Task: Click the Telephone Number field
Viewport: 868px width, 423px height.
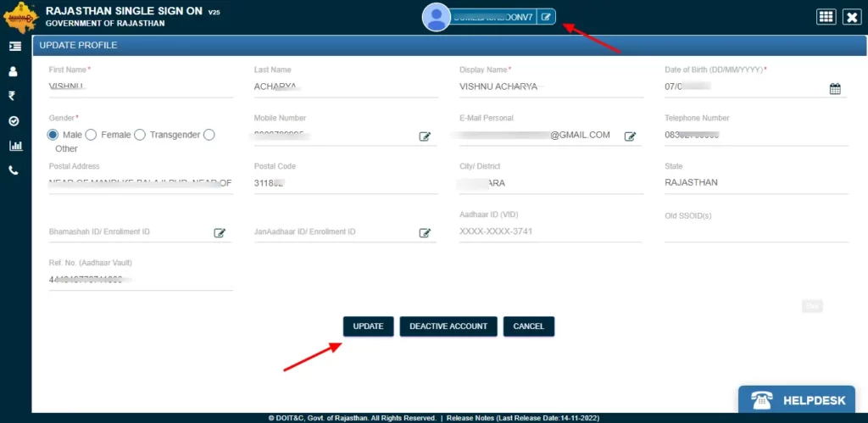Action: [756, 135]
